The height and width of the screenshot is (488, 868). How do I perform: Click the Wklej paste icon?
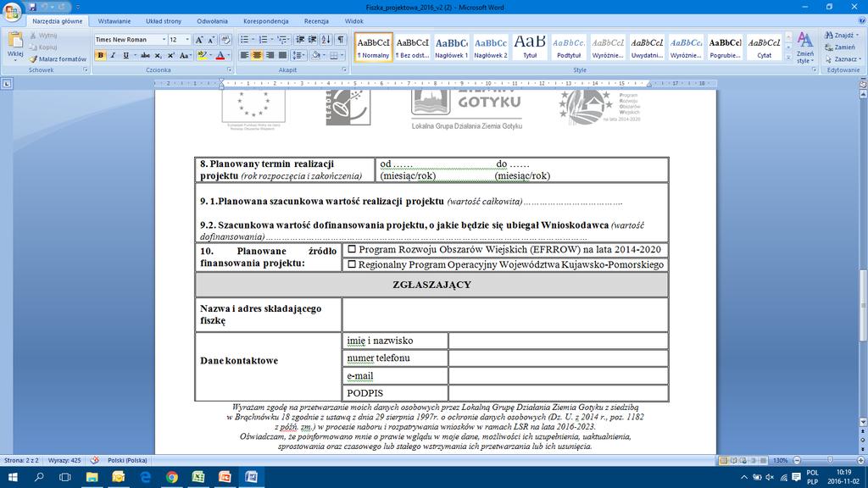15,41
